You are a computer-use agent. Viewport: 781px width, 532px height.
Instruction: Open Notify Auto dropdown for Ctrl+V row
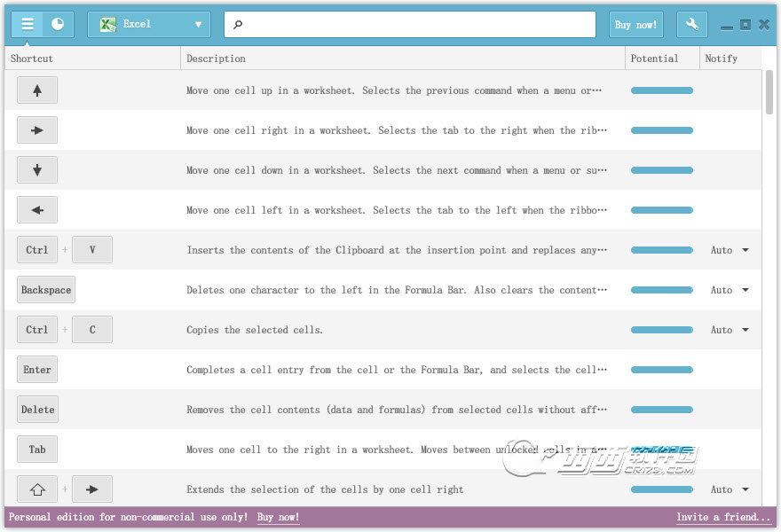(x=730, y=250)
